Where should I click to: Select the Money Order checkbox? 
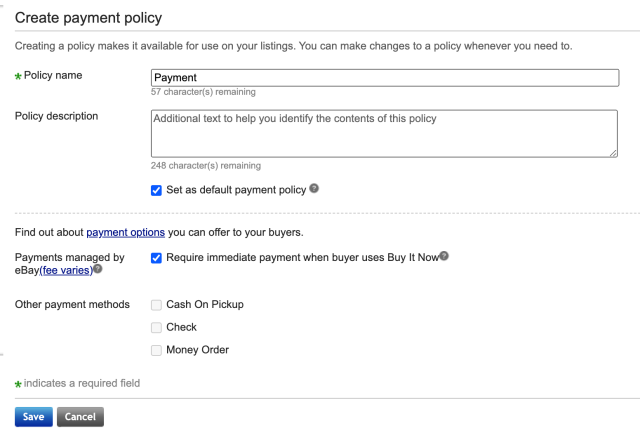156,350
